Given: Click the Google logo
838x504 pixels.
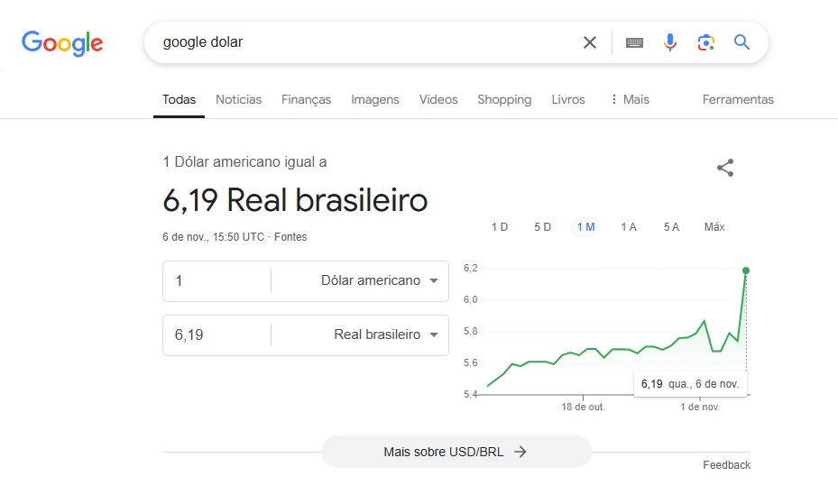Looking at the screenshot, I should (x=62, y=42).
